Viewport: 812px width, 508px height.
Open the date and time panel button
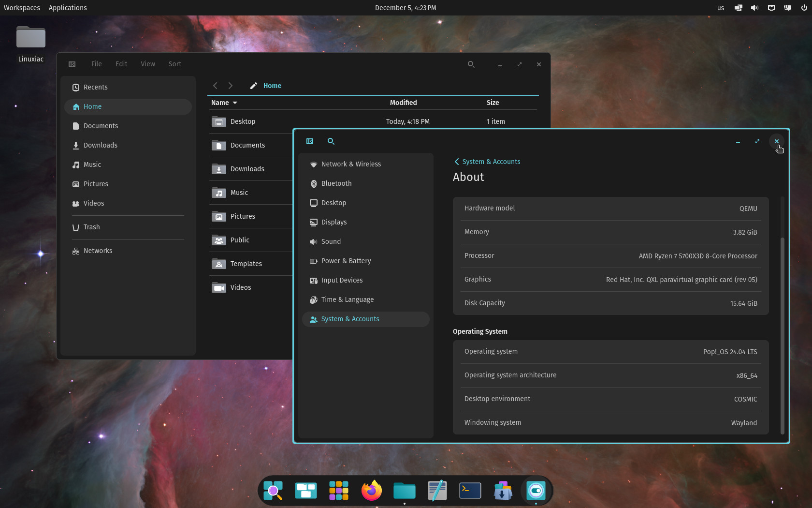[x=406, y=8]
